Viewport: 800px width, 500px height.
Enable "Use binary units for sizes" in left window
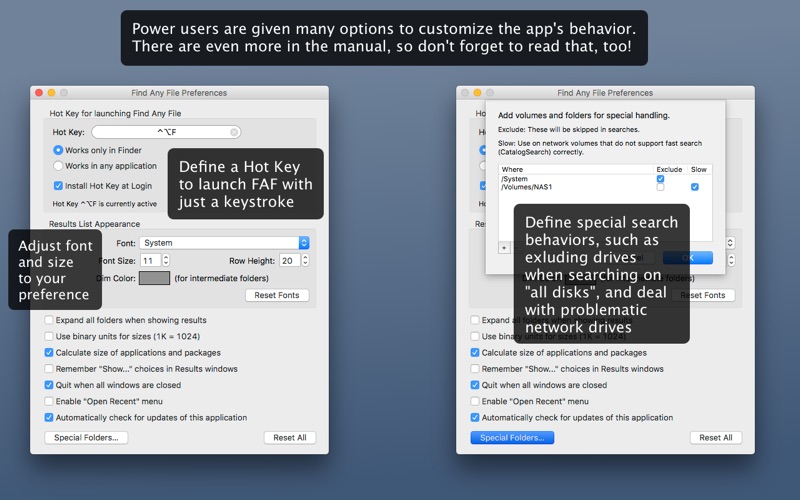point(49,337)
